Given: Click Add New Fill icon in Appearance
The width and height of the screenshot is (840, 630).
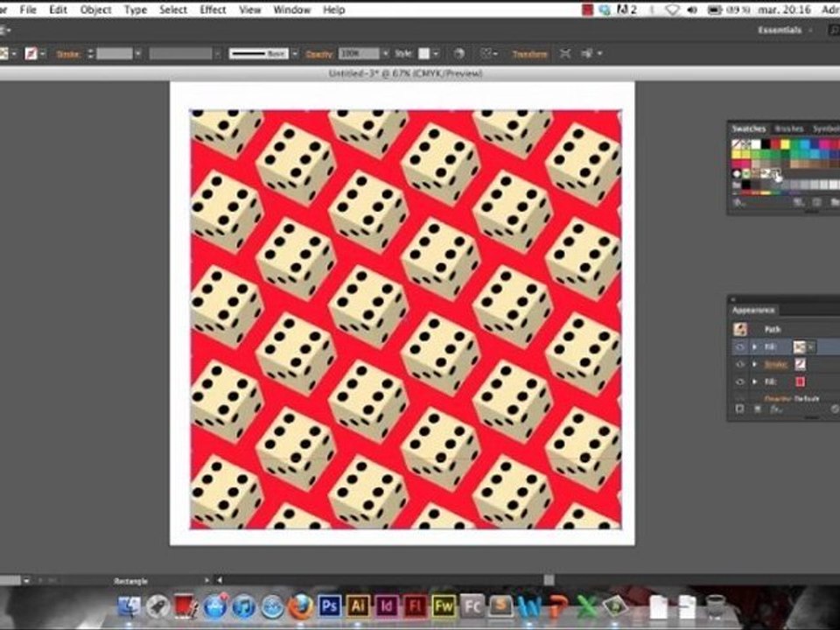Looking at the screenshot, I should click(x=758, y=409).
